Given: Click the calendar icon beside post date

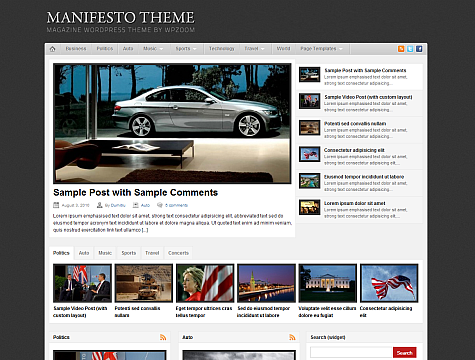Looking at the screenshot, I should [56, 205].
